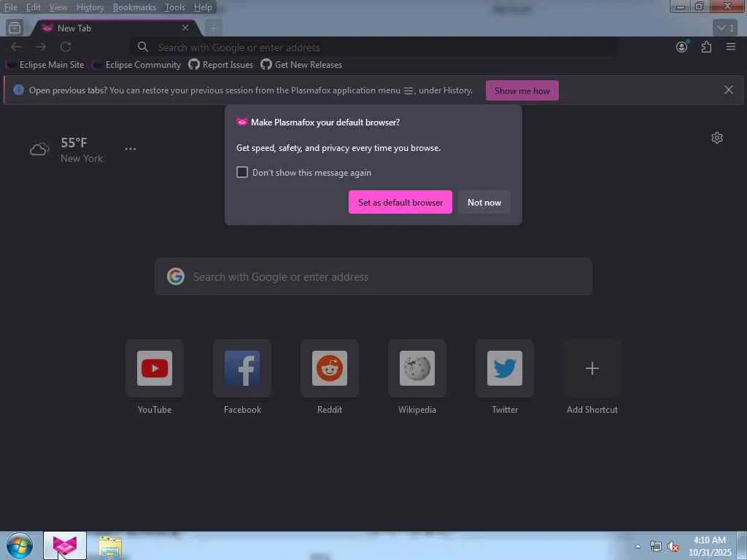Expand the list all tabs dropdown
The width and height of the screenshot is (747, 560).
point(725,28)
